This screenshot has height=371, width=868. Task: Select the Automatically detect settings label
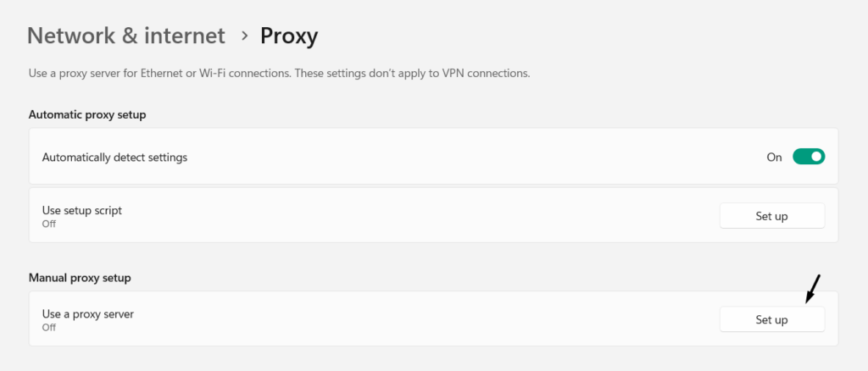coord(114,157)
